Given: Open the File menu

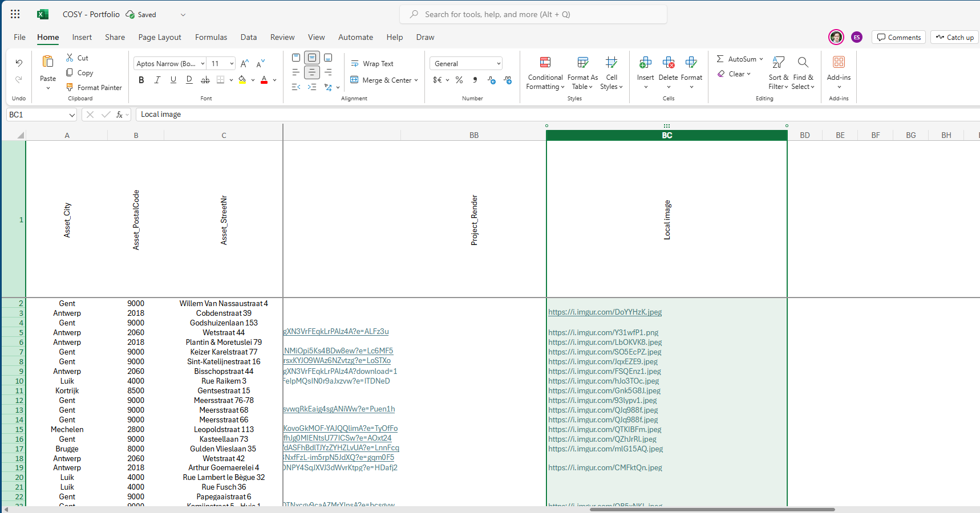Looking at the screenshot, I should (20, 37).
